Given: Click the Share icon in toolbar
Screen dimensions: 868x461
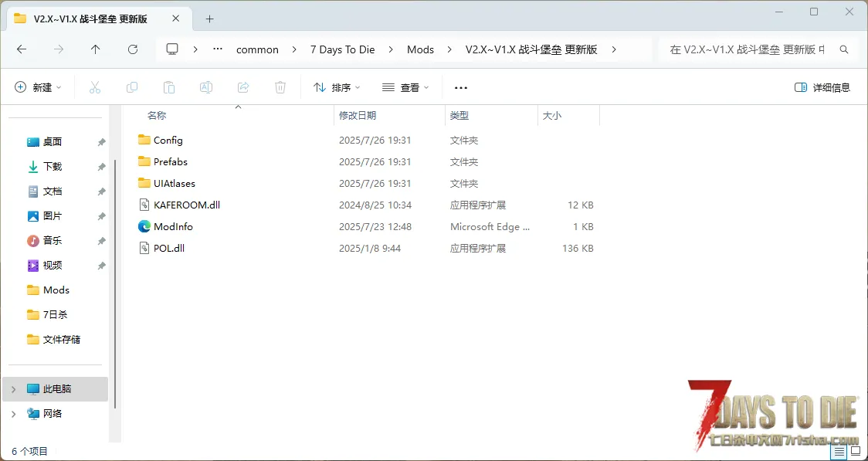Looking at the screenshot, I should pos(243,87).
